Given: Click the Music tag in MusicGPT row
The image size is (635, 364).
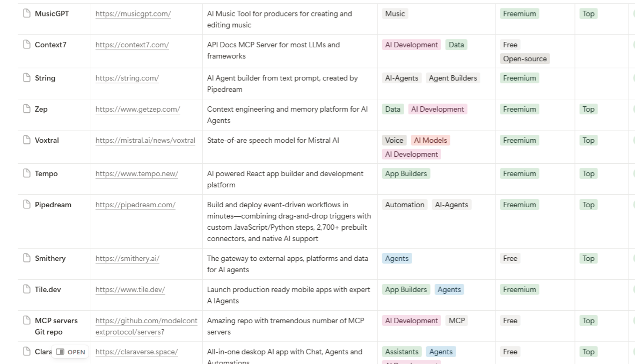Looking at the screenshot, I should tap(395, 14).
